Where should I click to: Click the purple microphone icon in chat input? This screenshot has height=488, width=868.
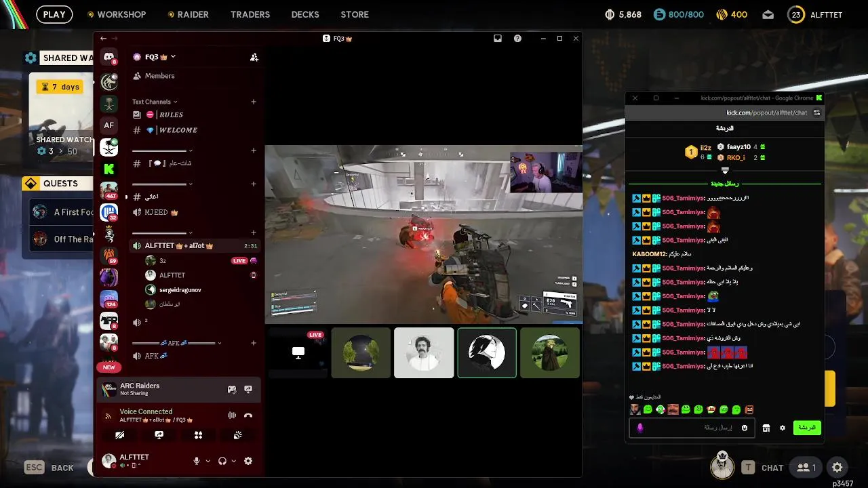pos(639,428)
